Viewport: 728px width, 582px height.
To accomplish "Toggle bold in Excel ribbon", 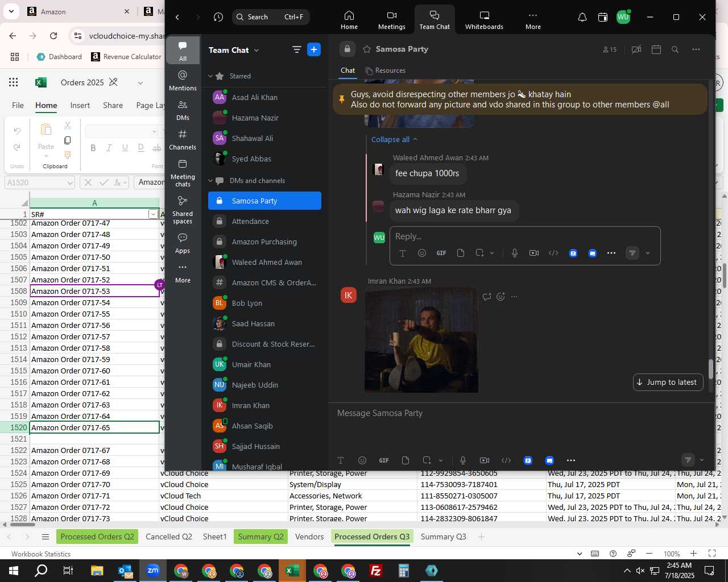I will 93,148.
